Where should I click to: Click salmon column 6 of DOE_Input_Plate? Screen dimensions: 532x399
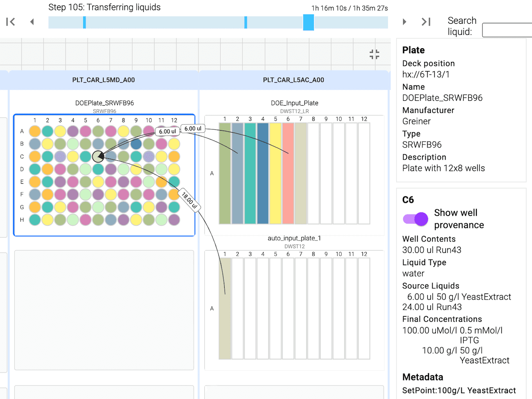pos(288,174)
